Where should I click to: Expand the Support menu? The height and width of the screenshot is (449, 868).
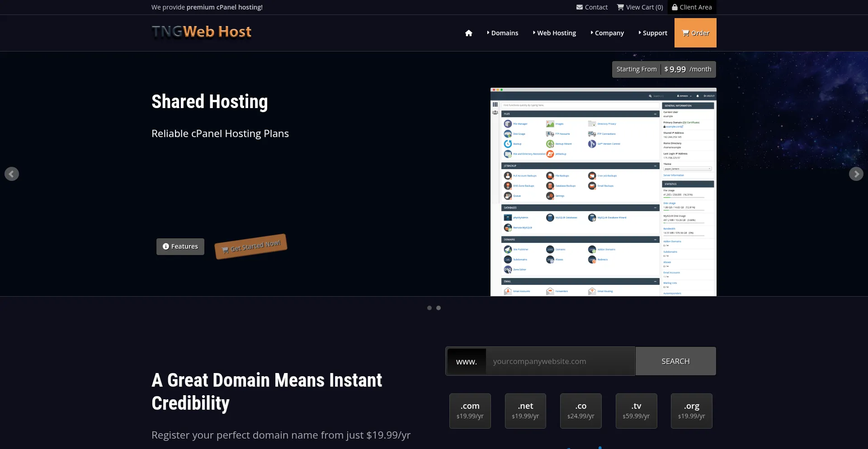pos(653,33)
